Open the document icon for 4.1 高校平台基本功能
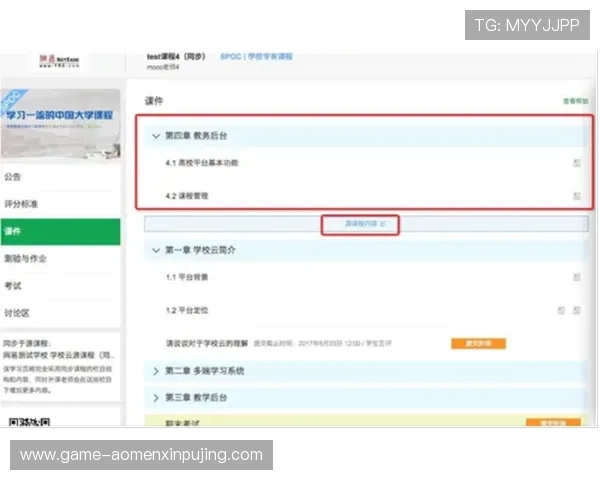Screen dimensions: 600x480 coord(577,163)
